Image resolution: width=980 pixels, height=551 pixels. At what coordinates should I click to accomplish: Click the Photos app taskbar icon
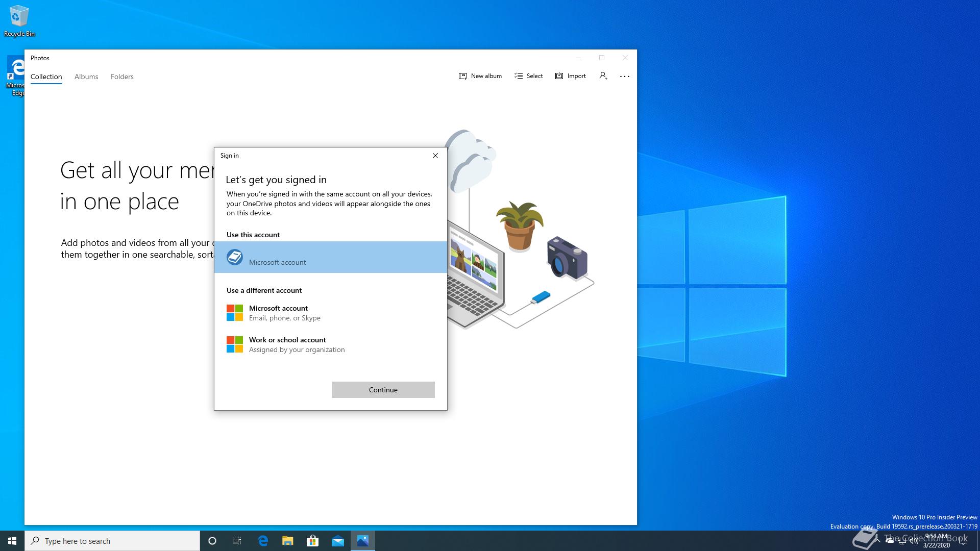(x=363, y=541)
